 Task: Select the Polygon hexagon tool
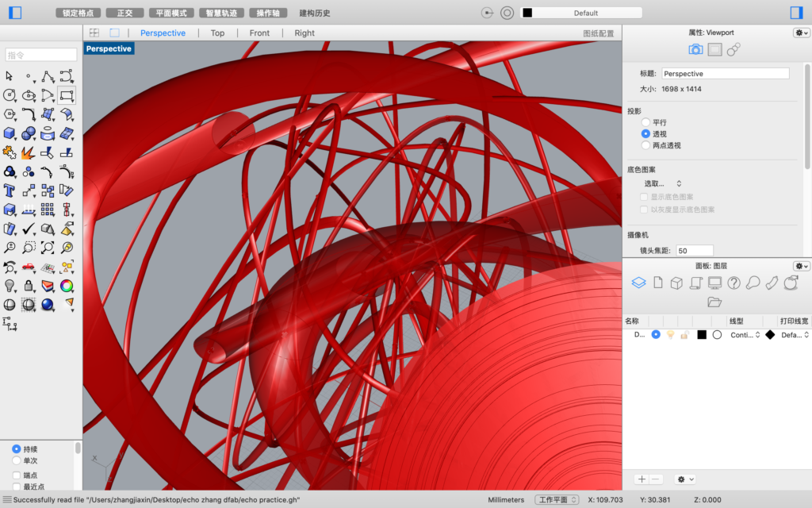(10, 114)
